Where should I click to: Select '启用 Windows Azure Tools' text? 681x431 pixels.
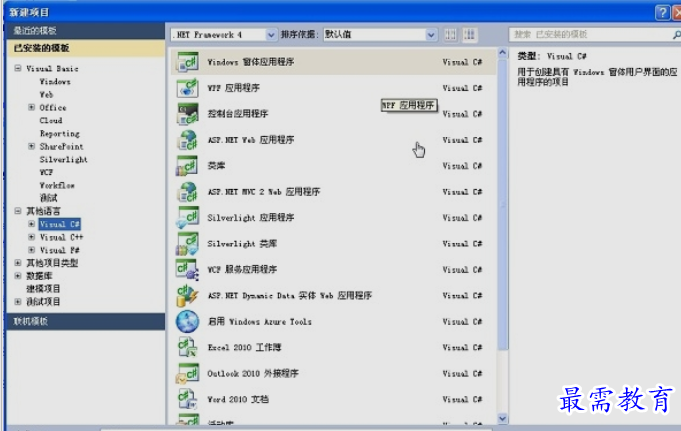pyautogui.click(x=259, y=322)
